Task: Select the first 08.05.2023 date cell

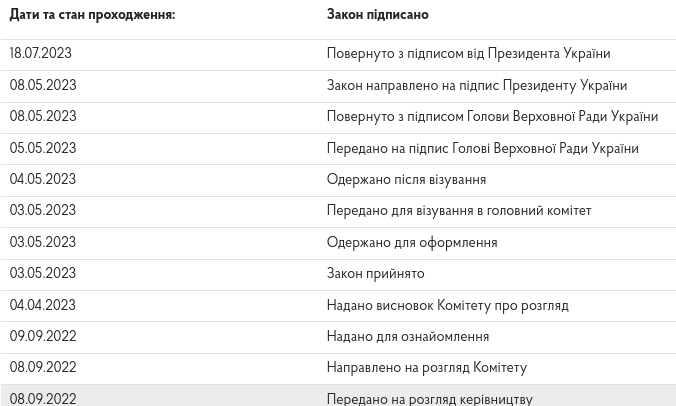Action: (x=43, y=86)
